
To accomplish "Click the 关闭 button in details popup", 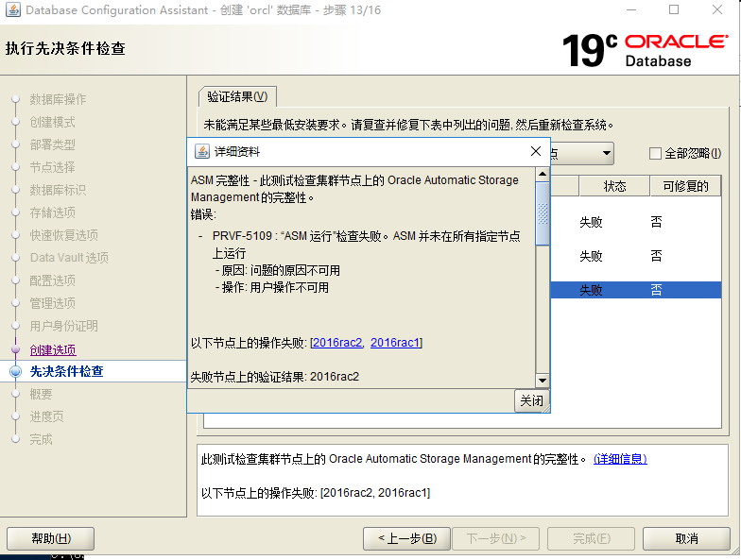I will 531,400.
